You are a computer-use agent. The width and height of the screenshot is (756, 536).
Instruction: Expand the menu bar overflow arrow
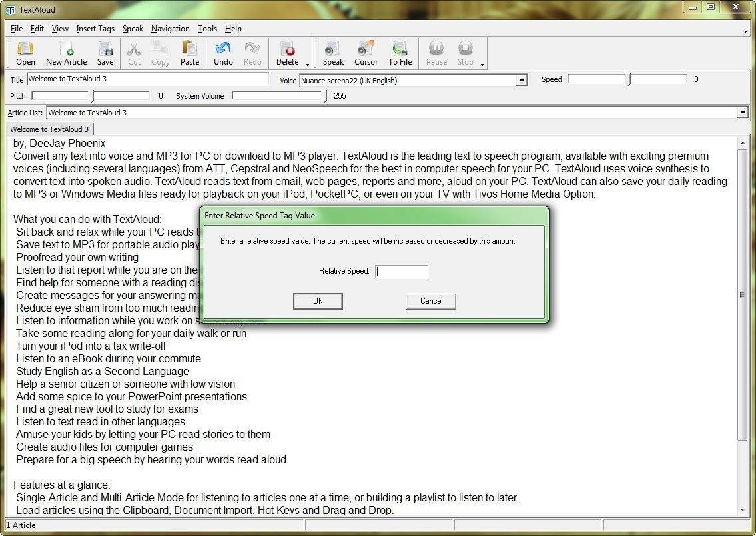tap(746, 31)
